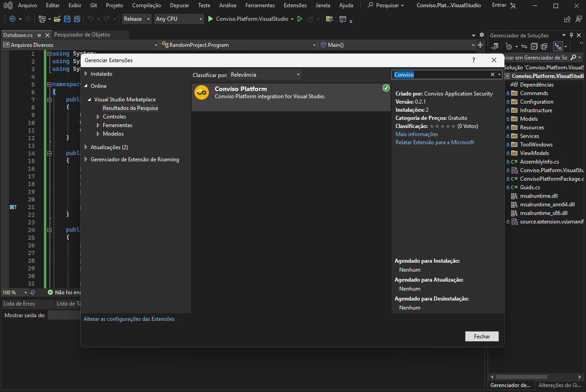Expand Gerenciador de Extensão de Roaming
This screenshot has width=586, height=392.
point(86,160)
